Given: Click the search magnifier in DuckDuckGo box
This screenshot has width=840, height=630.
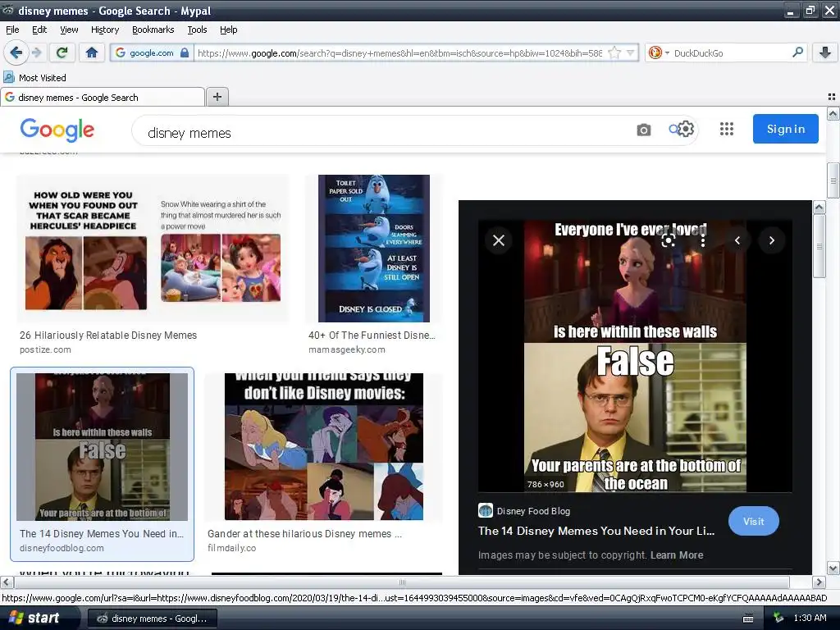Looking at the screenshot, I should (797, 52).
